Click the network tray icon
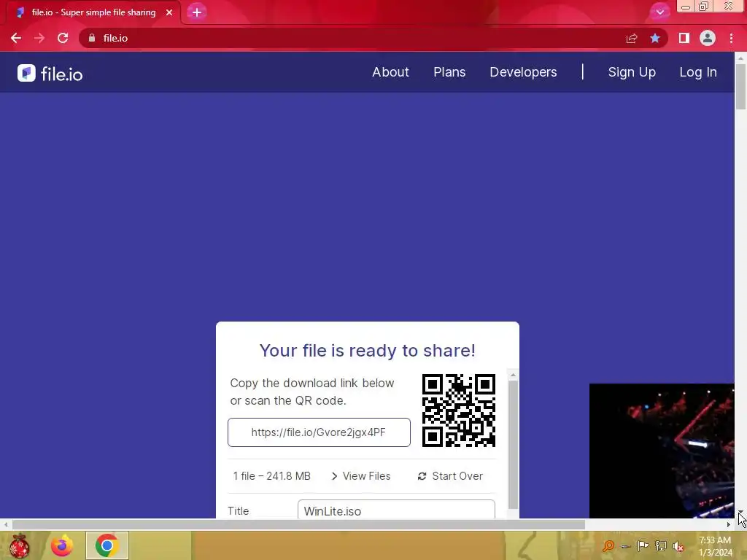Image resolution: width=747 pixels, height=560 pixels. click(661, 545)
